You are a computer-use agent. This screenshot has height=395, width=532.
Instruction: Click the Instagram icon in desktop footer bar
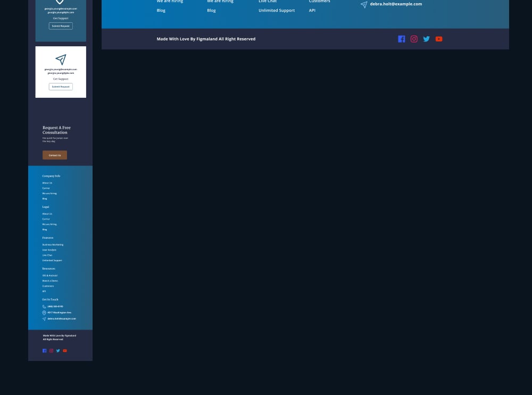[x=414, y=39]
